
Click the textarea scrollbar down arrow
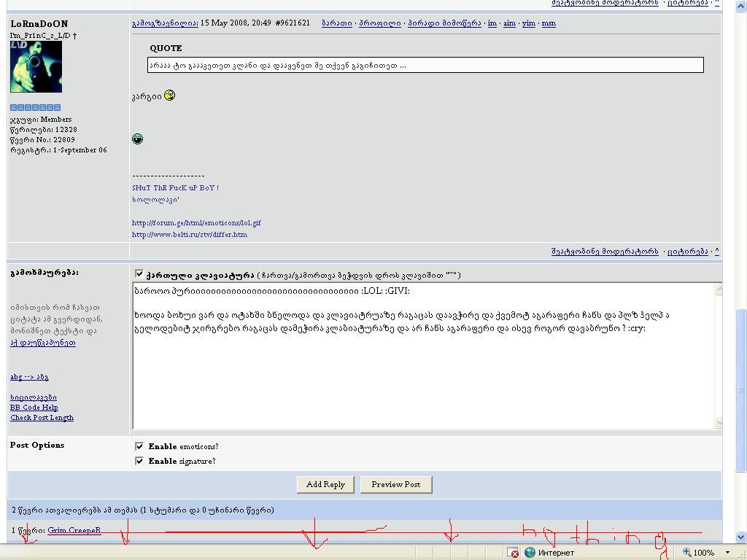click(x=719, y=422)
